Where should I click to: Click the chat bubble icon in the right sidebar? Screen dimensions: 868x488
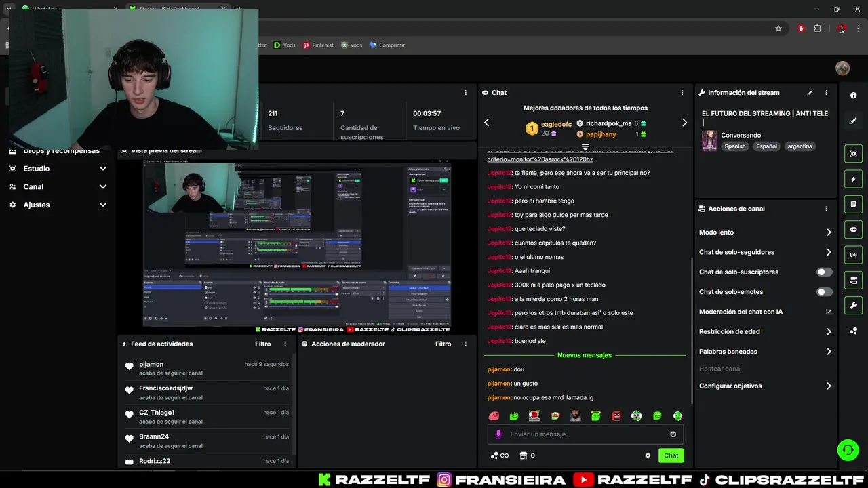853,230
